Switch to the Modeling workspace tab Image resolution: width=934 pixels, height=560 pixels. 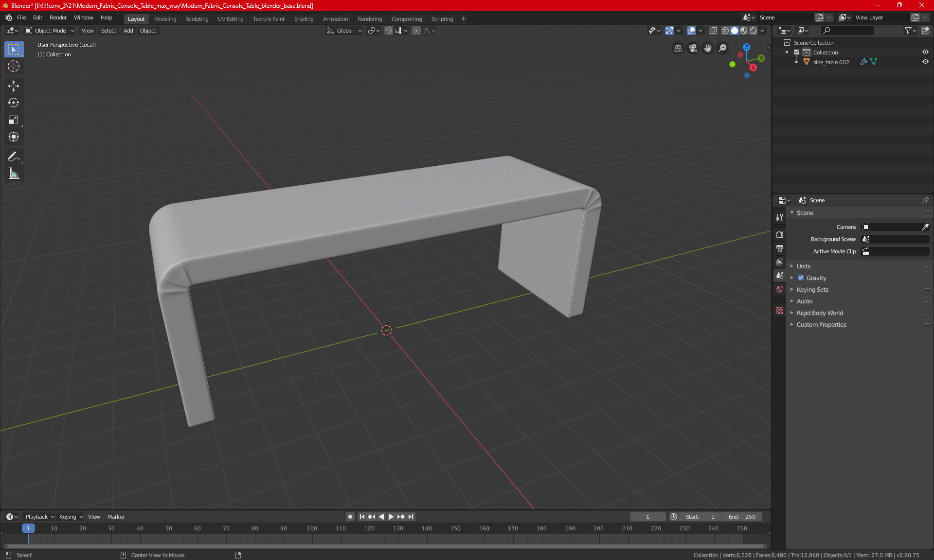[165, 19]
